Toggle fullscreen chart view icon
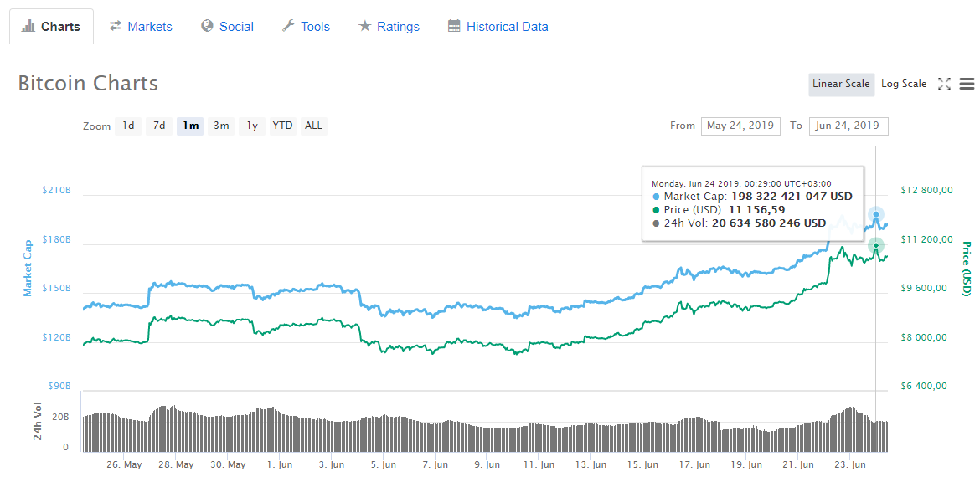980x482 pixels. (x=944, y=84)
